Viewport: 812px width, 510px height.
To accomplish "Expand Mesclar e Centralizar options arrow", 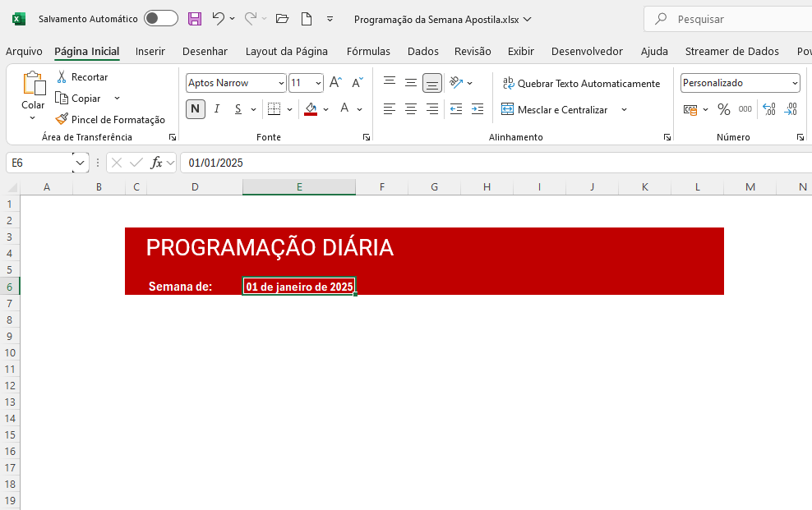I will [624, 110].
